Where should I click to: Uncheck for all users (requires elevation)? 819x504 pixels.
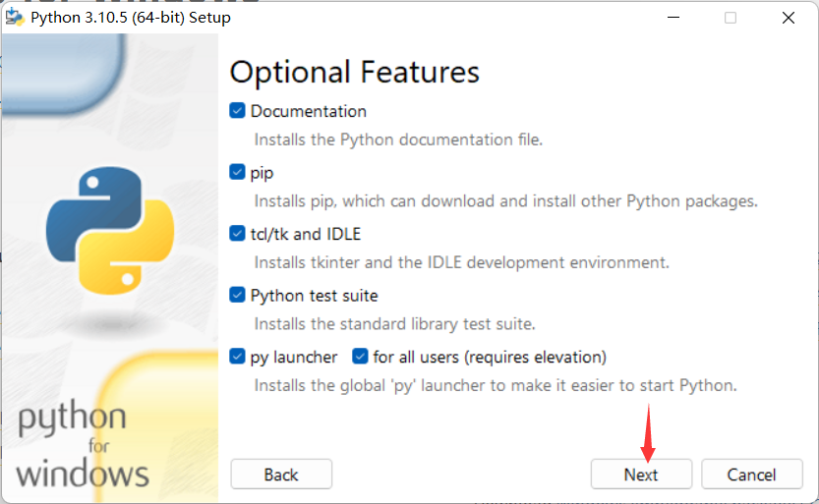pyautogui.click(x=360, y=357)
